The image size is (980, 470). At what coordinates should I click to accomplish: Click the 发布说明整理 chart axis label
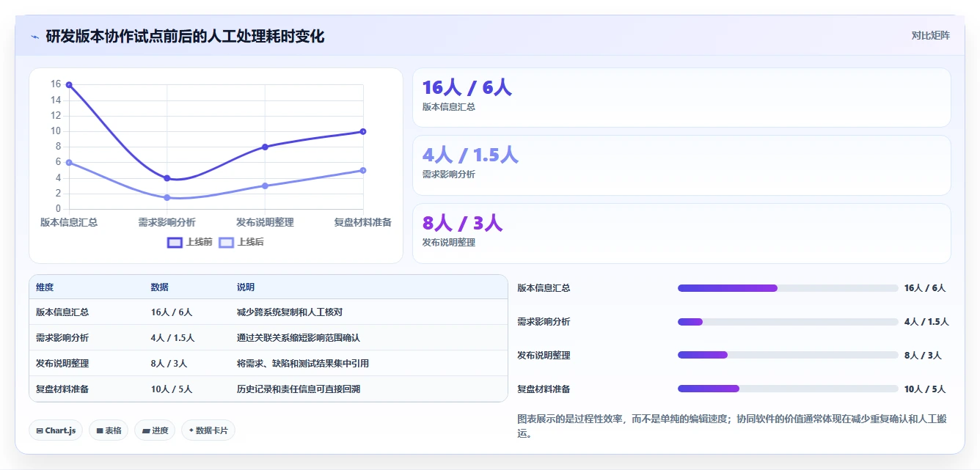[265, 222]
